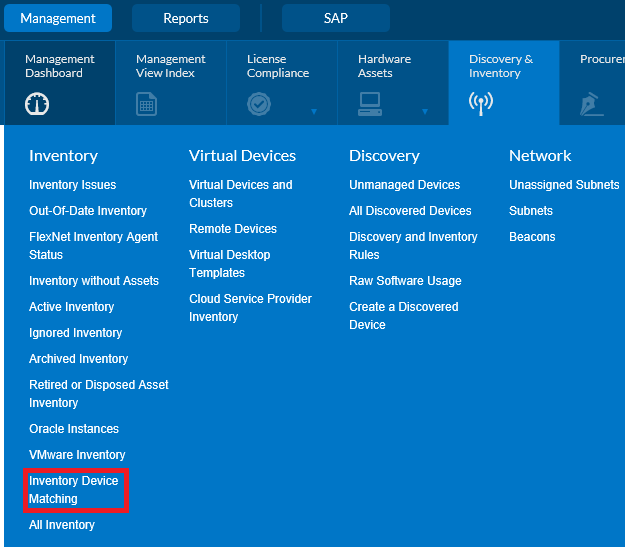Open Retired or Disposed Asset Inventory
This screenshot has height=547, width=625.
(98, 394)
